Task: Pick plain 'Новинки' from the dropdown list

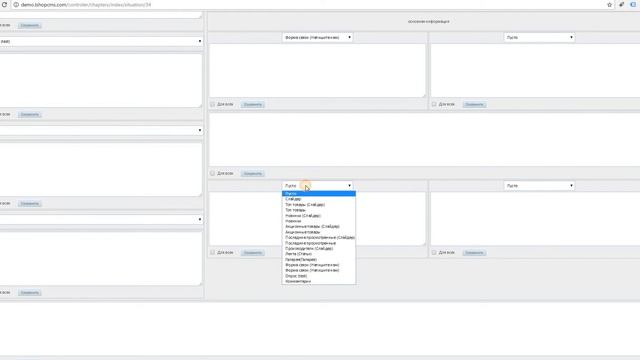Action: tap(319, 221)
